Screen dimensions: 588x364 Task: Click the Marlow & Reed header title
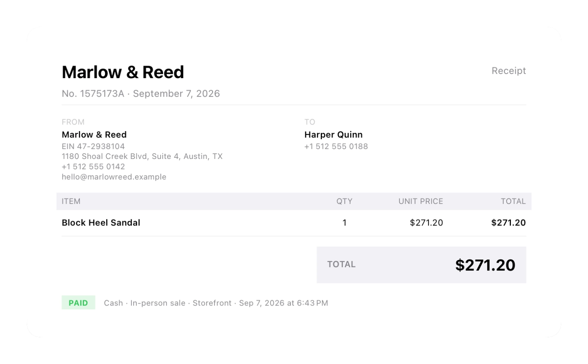click(123, 72)
